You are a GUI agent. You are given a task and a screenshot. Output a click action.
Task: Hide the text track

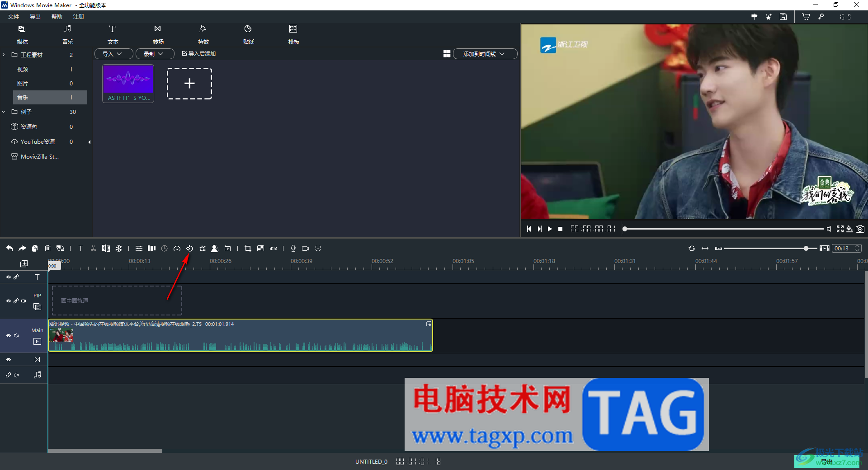pyautogui.click(x=8, y=277)
